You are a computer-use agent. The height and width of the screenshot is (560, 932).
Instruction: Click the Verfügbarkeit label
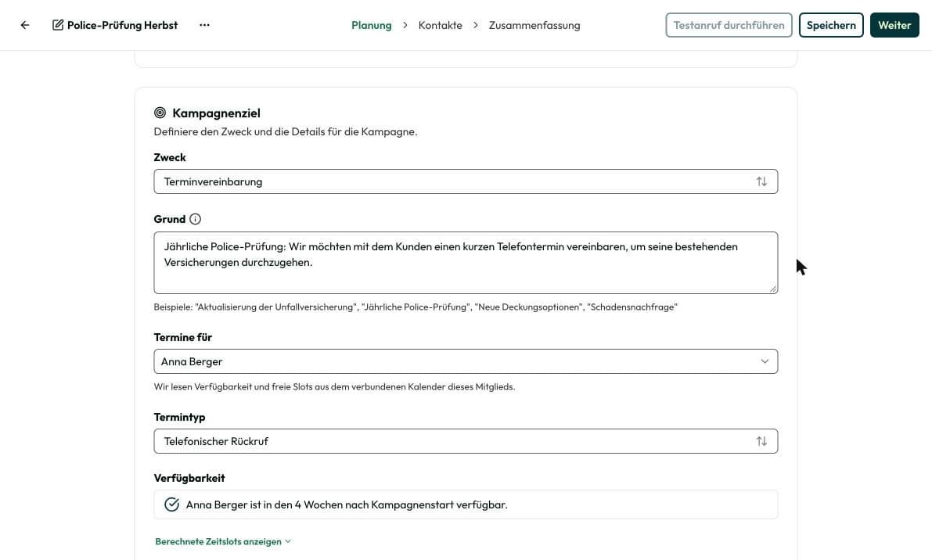[189, 478]
